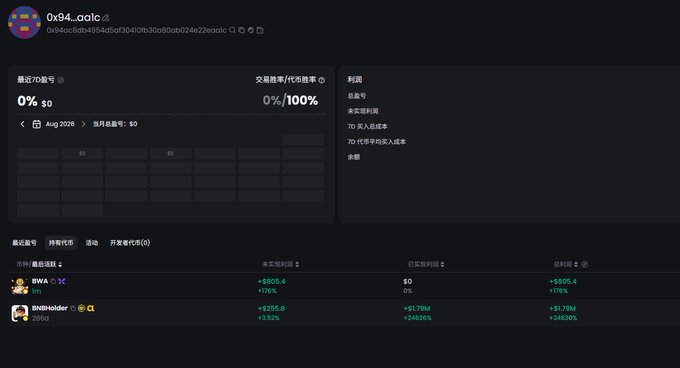Screen dimensions: 680x368
Task: Click the round yellow badge icon beside BNBHolder
Action: point(81,309)
